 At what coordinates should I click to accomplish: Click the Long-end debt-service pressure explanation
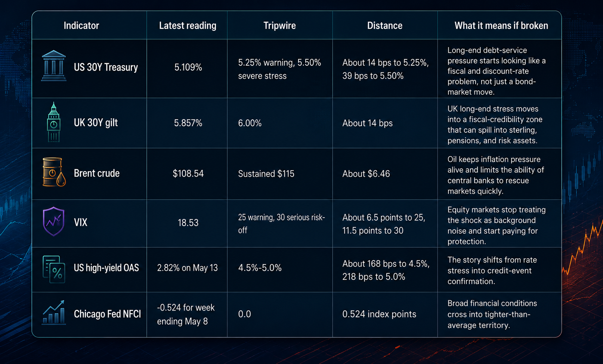[497, 71]
